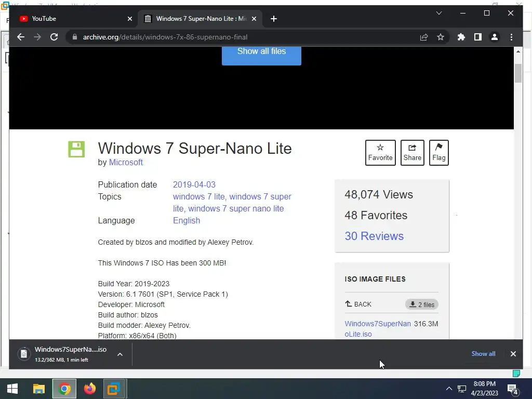532x399 pixels.
Task: Click the teal note icon above the tray
Action: 516,374
